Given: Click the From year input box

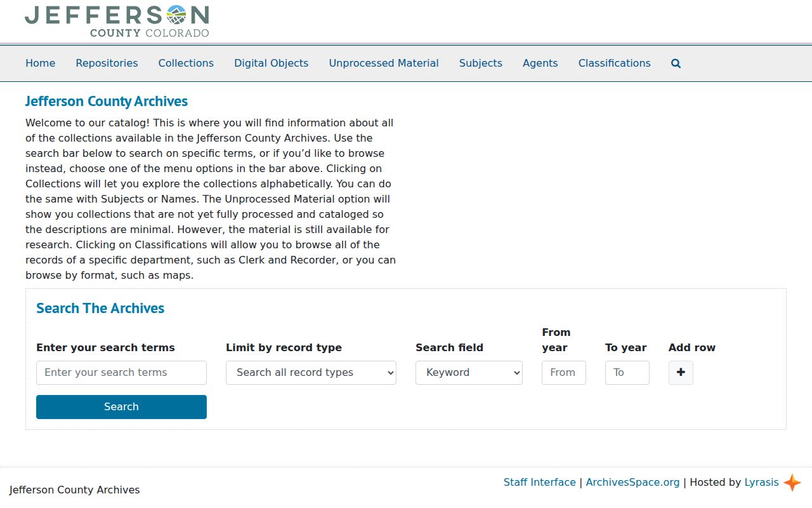Looking at the screenshot, I should [x=564, y=373].
